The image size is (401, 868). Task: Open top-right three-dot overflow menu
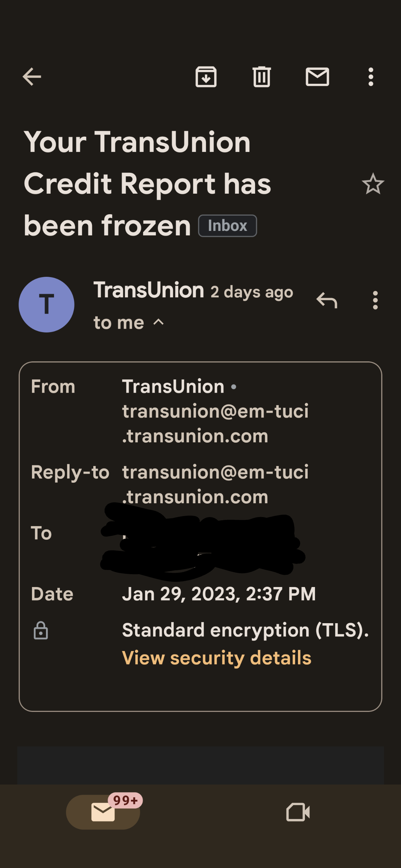click(x=371, y=77)
